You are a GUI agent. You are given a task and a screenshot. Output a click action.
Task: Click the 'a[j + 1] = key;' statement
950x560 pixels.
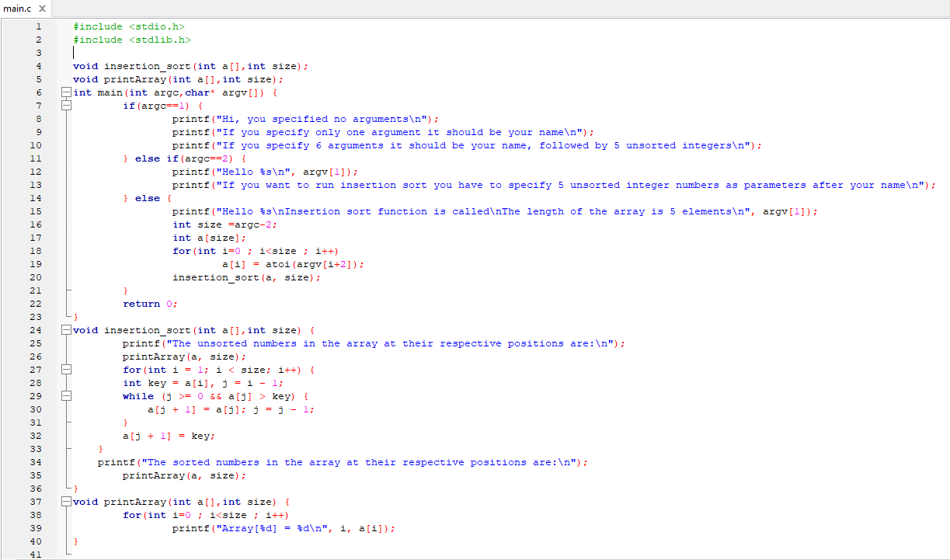(169, 436)
